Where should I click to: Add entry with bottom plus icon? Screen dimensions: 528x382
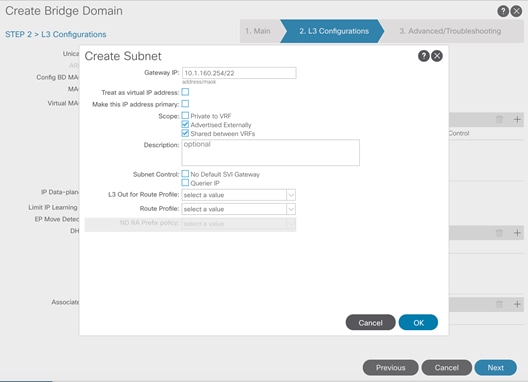pos(517,304)
